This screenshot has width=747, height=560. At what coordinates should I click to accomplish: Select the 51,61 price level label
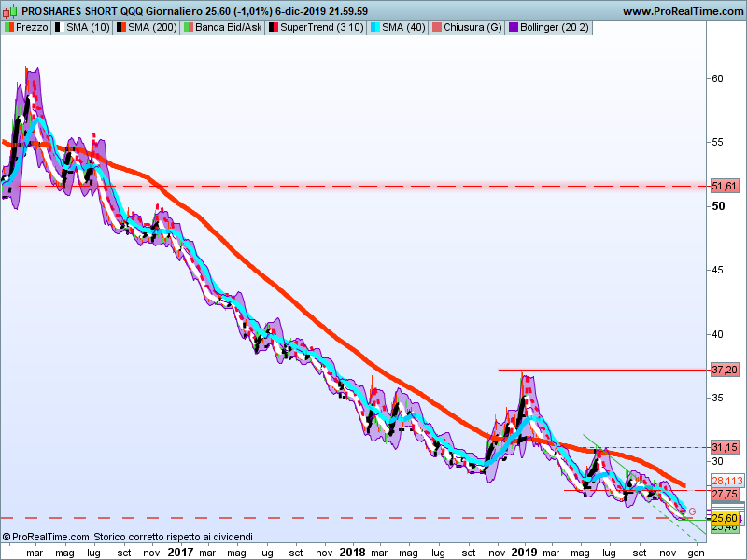tap(725, 187)
